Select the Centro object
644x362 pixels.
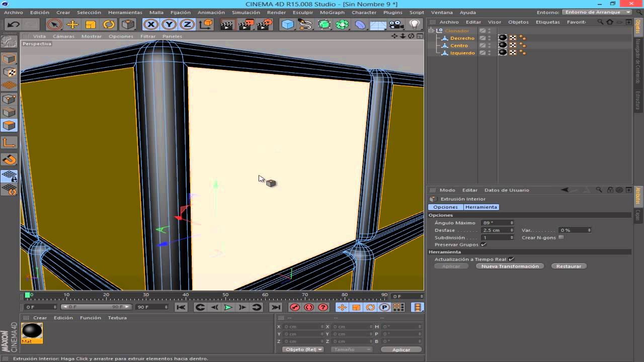tap(459, 45)
